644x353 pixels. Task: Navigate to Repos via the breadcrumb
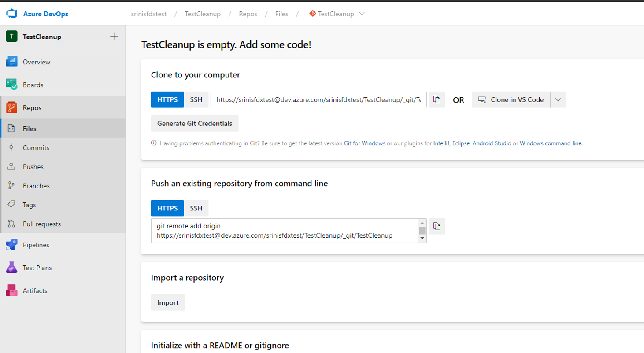(x=248, y=14)
